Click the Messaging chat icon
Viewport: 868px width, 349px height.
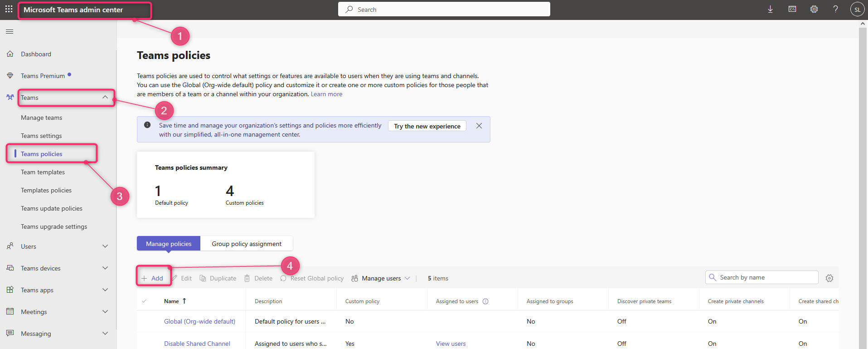(x=10, y=333)
